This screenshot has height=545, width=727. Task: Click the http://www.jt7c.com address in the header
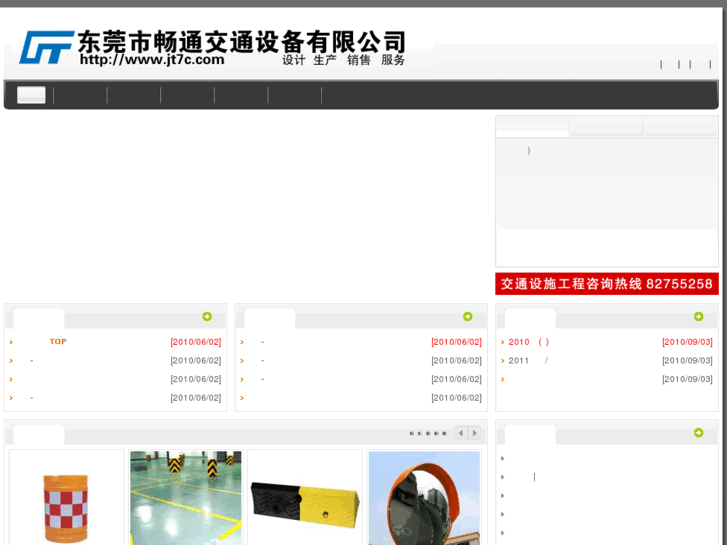point(152,59)
